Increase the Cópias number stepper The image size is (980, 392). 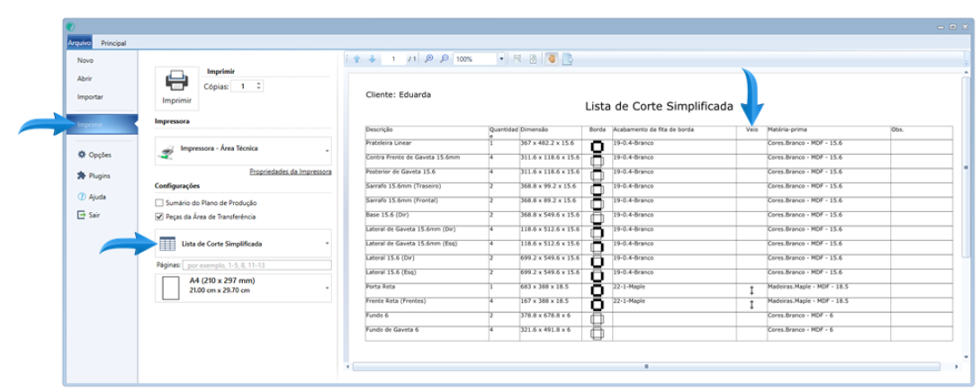(259, 84)
